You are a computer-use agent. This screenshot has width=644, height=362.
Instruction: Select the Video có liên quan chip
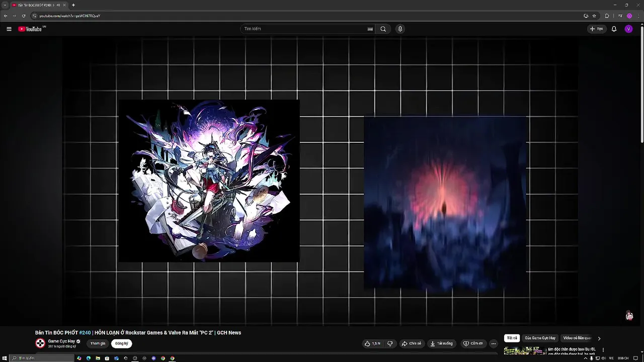577,338
